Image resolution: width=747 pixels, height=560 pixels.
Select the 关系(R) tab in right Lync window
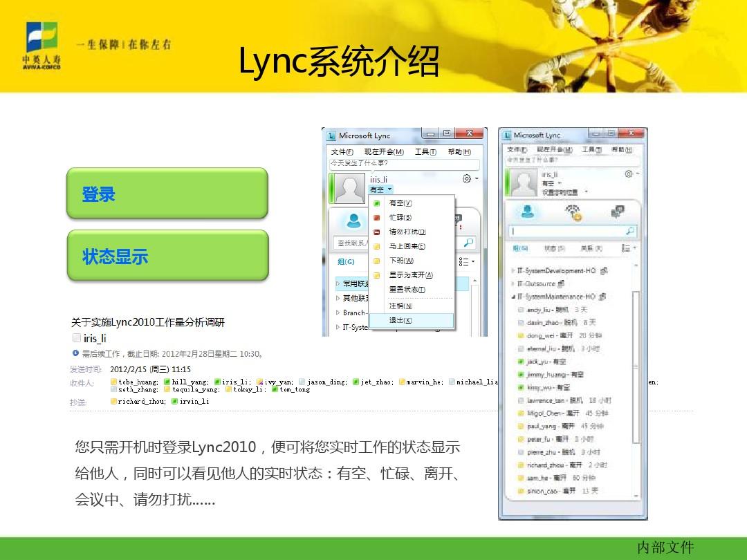coord(591,248)
